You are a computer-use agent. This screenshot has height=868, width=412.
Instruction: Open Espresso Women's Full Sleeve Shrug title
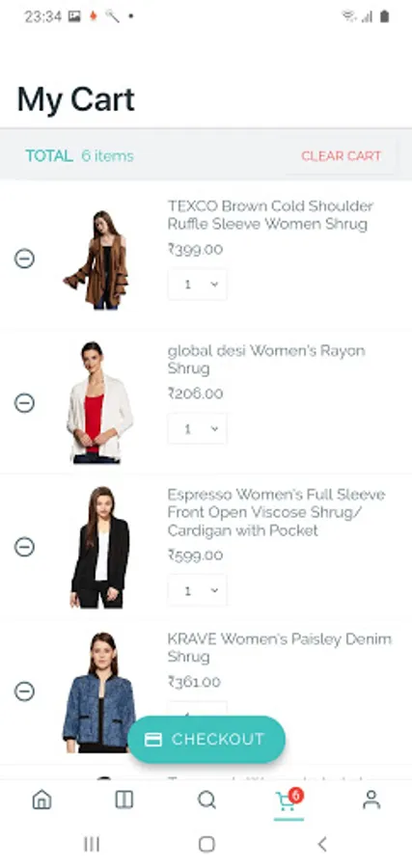pos(276,512)
